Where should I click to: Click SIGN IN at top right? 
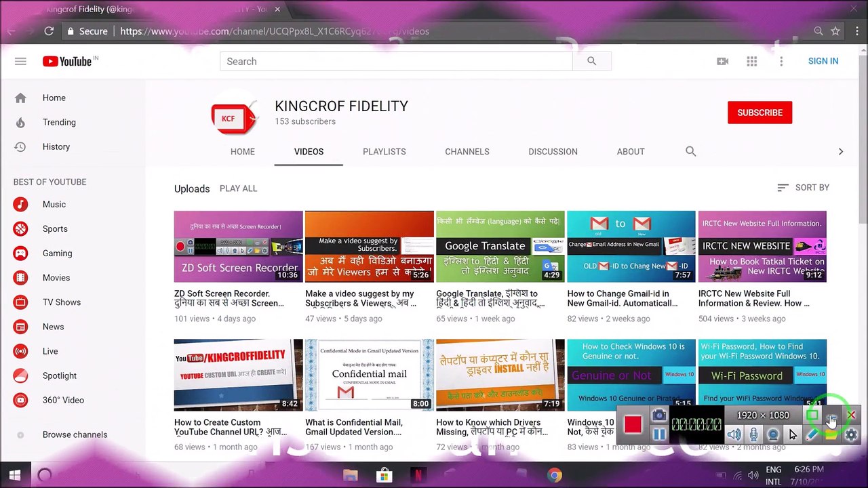[x=823, y=61]
